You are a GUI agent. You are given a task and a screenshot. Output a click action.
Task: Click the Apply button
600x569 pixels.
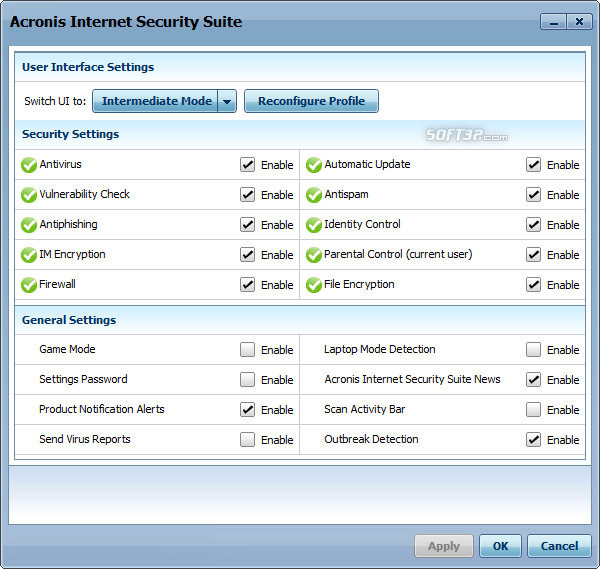coord(444,546)
